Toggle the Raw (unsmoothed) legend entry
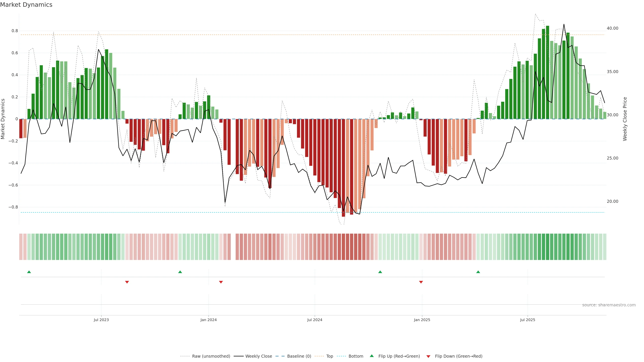This screenshot has width=644, height=362. 211,356
